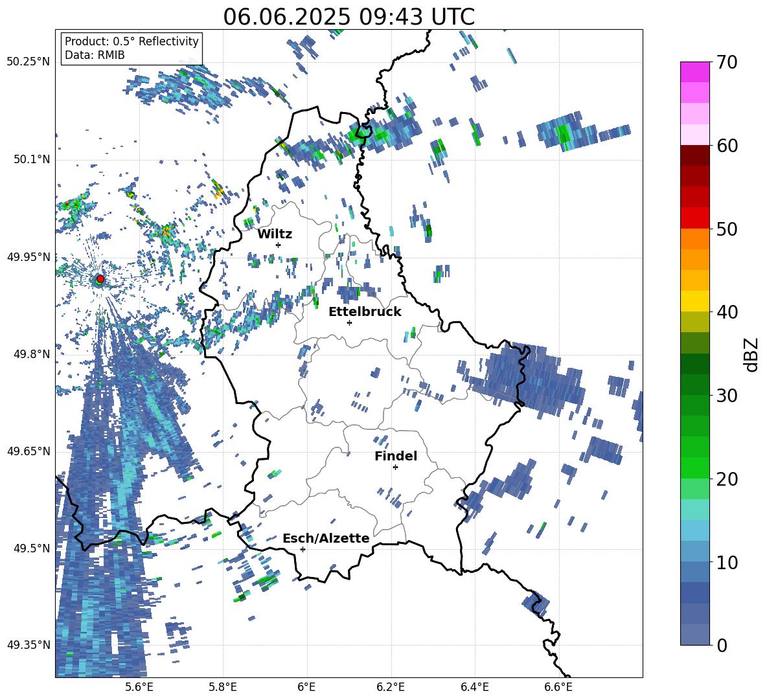Click the 49.95°N latitude label

29,256
